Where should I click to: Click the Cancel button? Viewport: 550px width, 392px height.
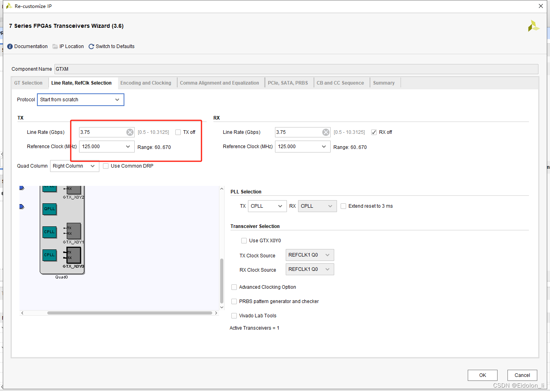[x=522, y=375]
